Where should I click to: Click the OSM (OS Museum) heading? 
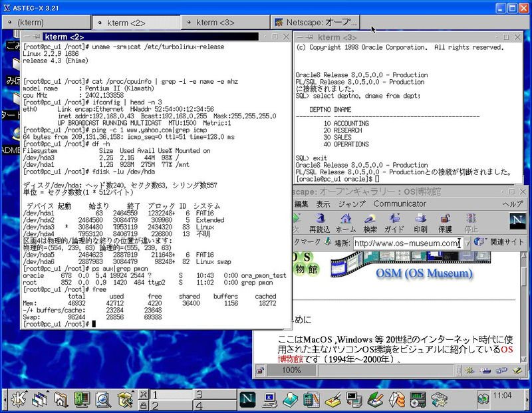(x=424, y=273)
